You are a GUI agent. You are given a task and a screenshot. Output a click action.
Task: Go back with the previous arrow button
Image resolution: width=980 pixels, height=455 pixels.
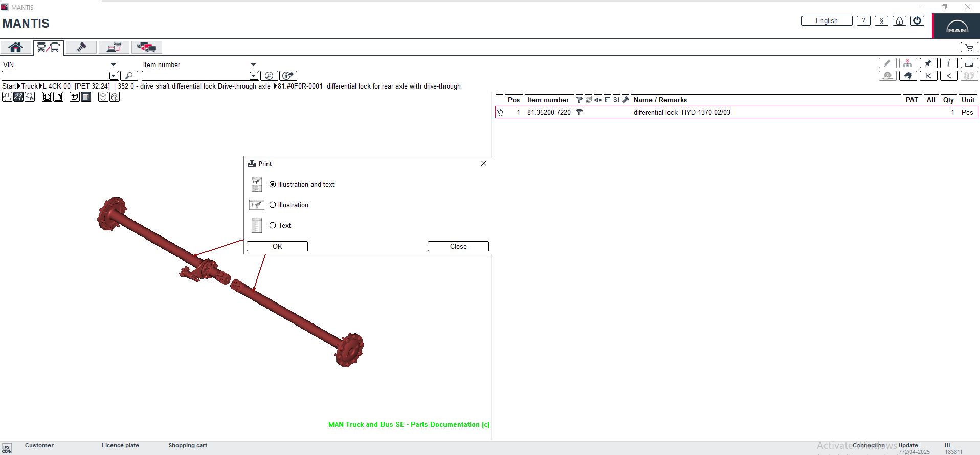949,76
